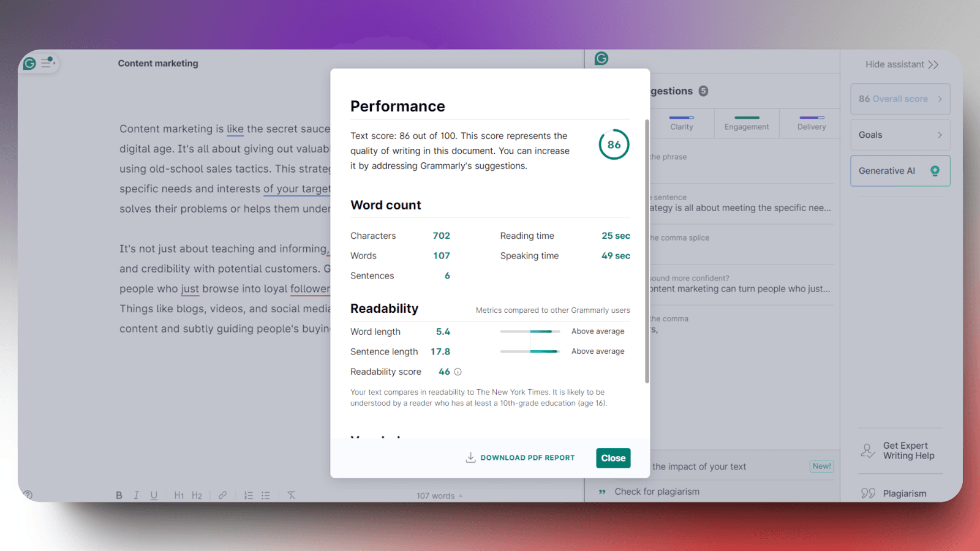
Task: Click underlined word 'just' in the document
Action: click(x=190, y=289)
